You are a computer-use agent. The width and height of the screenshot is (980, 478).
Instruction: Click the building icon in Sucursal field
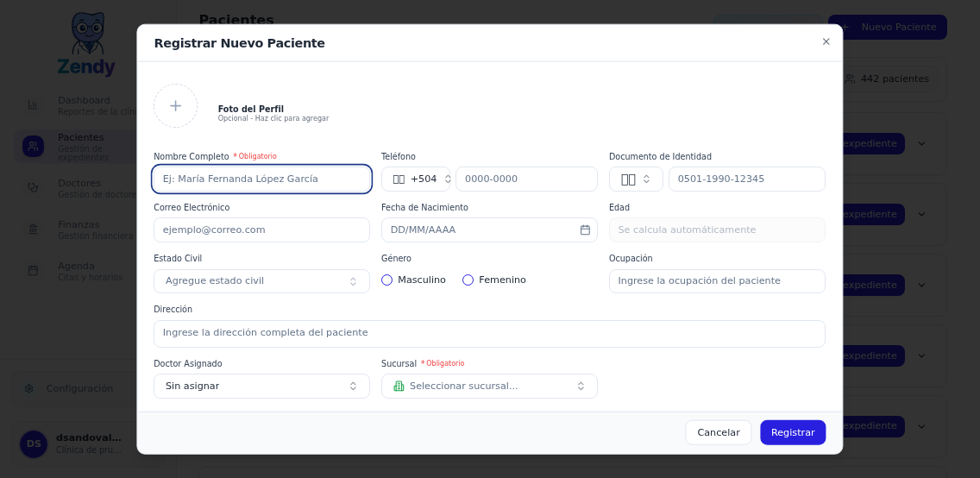(399, 387)
